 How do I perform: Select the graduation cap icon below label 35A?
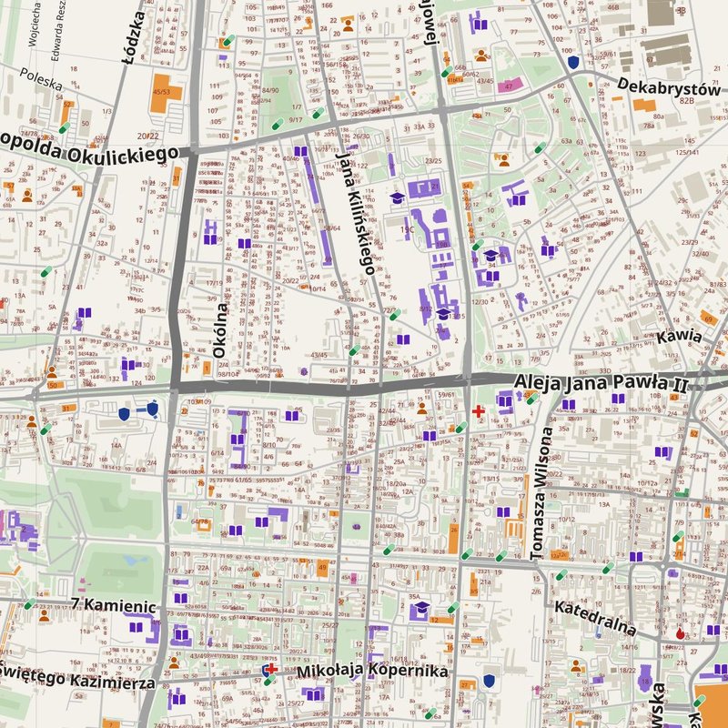pyautogui.click(x=421, y=607)
